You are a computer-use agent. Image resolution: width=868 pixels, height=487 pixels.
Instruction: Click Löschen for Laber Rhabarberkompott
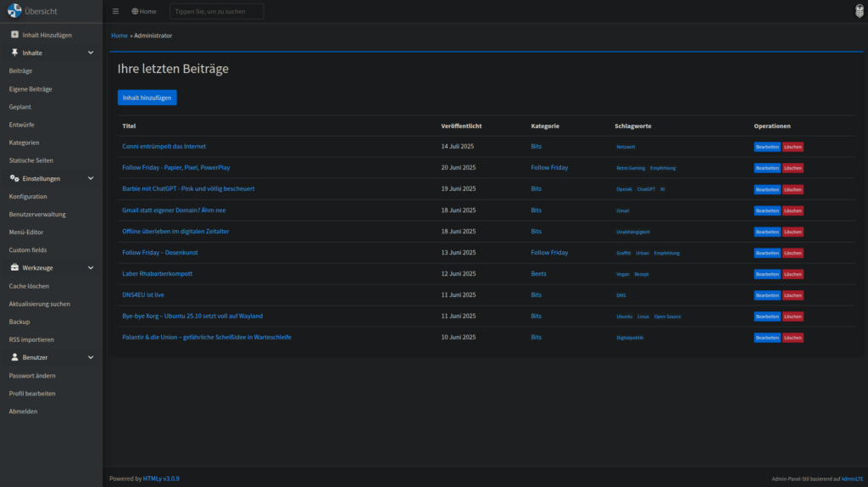click(793, 274)
